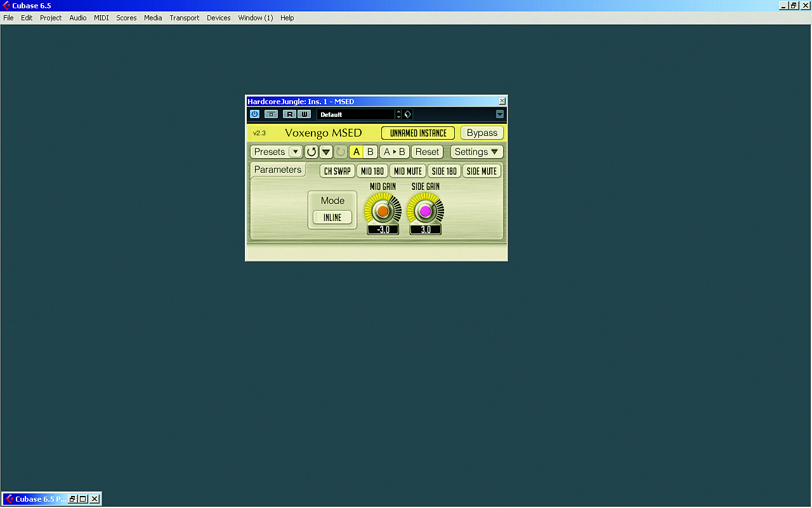Open the Settings dropdown menu
Image resolution: width=812 pixels, height=508 pixels.
click(x=477, y=152)
